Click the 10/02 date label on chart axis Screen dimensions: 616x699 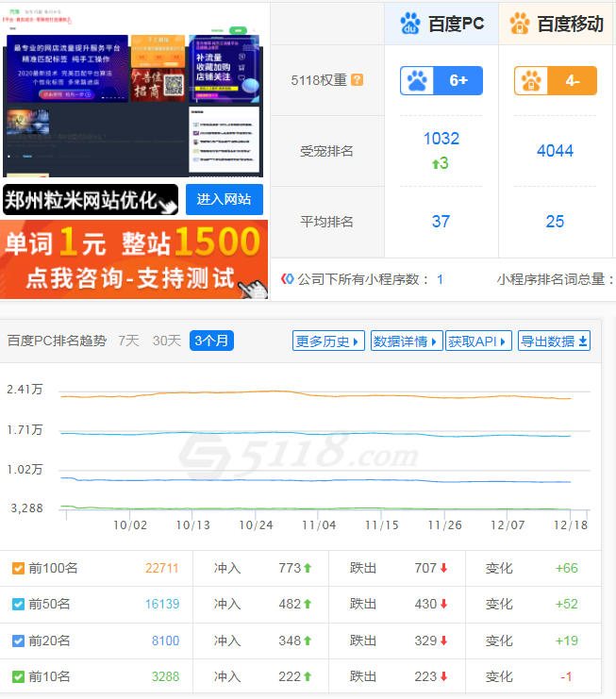[130, 525]
